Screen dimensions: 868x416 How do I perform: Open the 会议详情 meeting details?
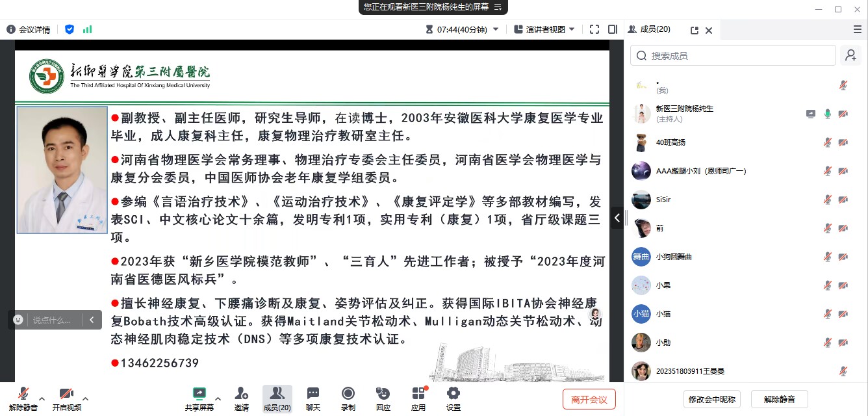point(29,29)
